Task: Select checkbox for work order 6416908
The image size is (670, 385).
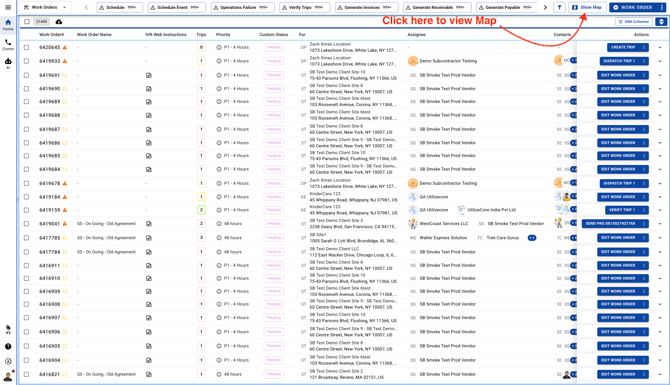Action: click(26, 304)
